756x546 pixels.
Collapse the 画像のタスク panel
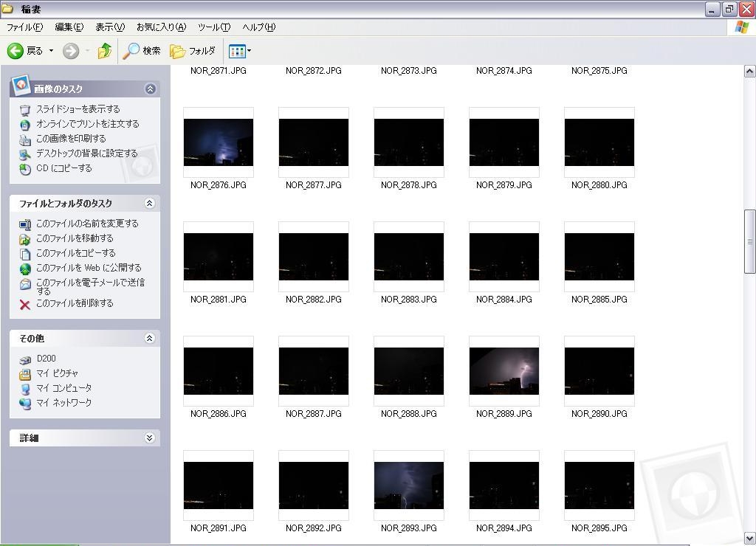(150, 89)
